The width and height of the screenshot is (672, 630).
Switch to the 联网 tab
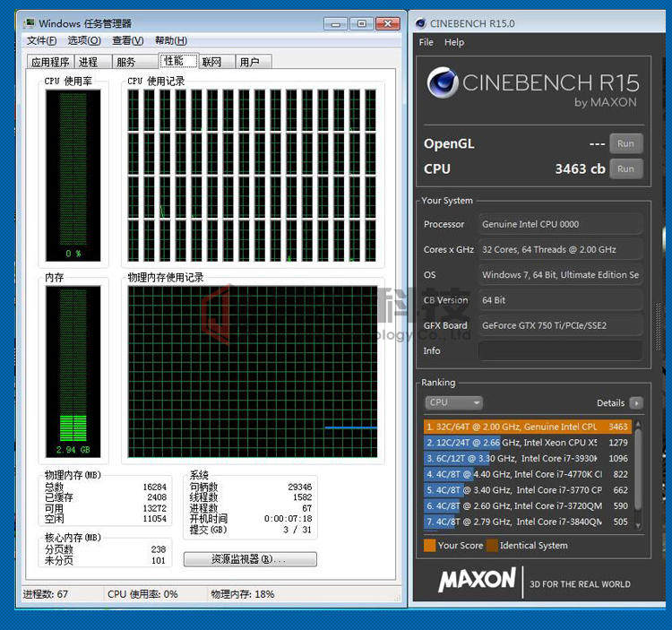217,62
